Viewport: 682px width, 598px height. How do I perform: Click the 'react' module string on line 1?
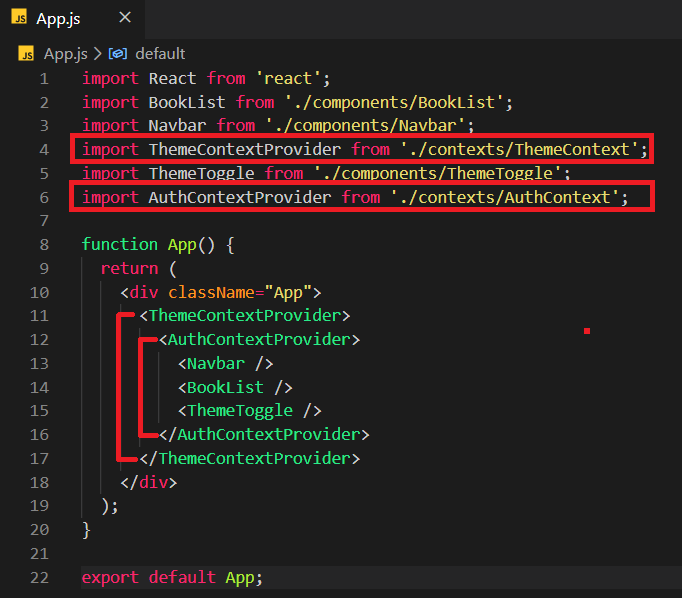pos(292,78)
